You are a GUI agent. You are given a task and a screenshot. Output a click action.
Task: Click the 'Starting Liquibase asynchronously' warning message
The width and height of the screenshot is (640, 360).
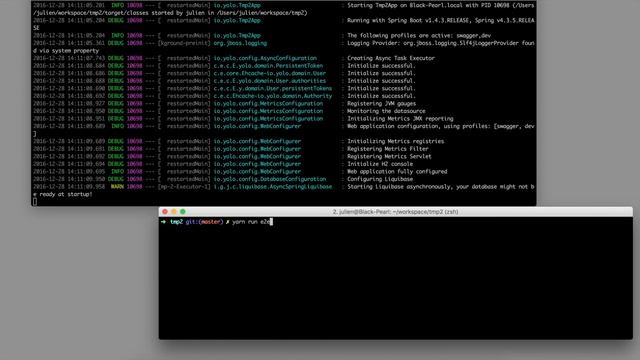[440, 187]
